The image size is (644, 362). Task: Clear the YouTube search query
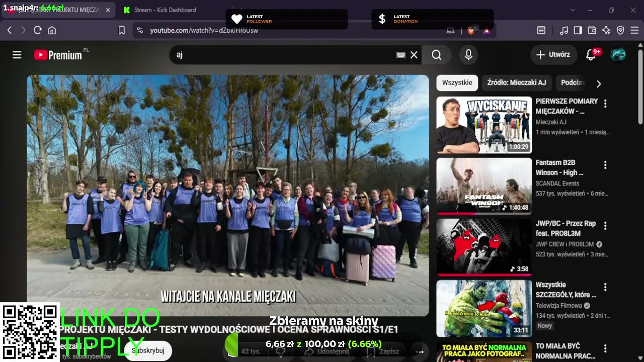[x=414, y=55]
